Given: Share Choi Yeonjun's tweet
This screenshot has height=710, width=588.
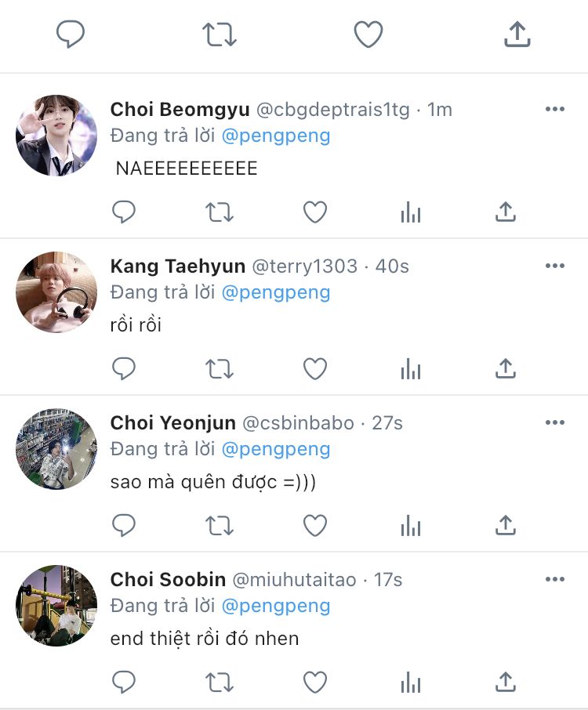Looking at the screenshot, I should pyautogui.click(x=506, y=525).
